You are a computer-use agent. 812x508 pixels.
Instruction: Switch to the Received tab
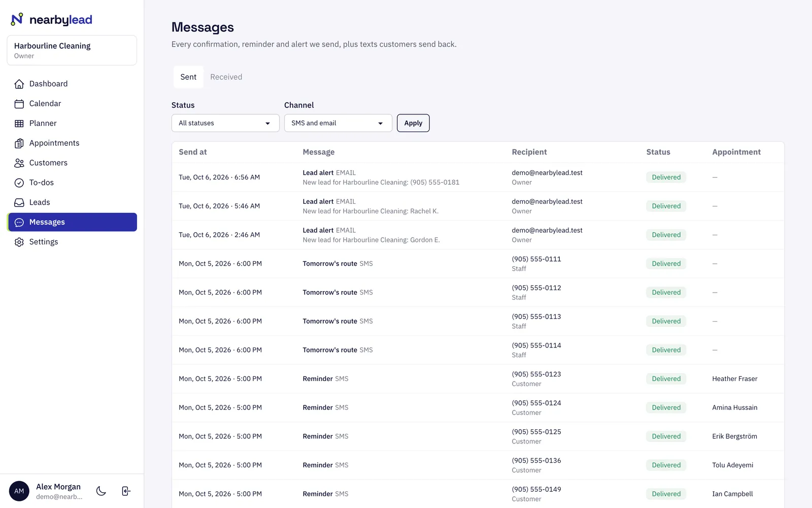point(226,77)
